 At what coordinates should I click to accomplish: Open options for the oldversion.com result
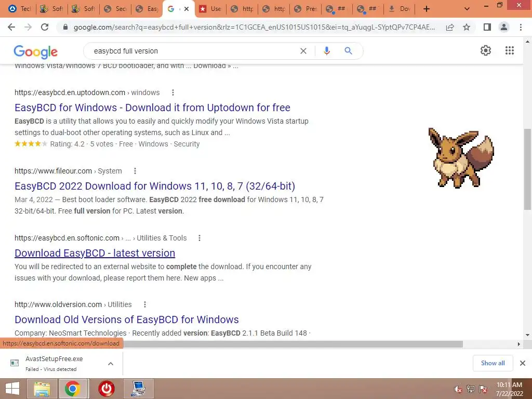145,304
